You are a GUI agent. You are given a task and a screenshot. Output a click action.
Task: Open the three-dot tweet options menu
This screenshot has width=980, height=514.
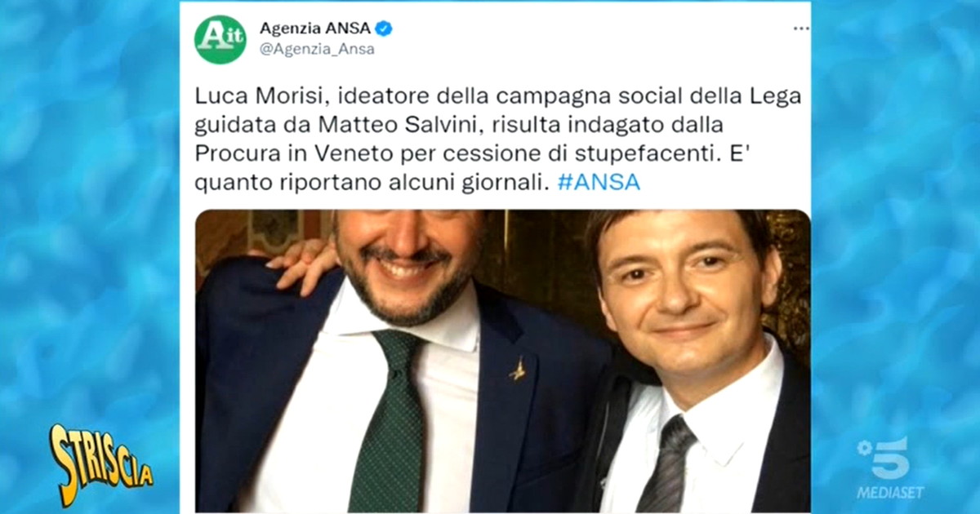(801, 29)
